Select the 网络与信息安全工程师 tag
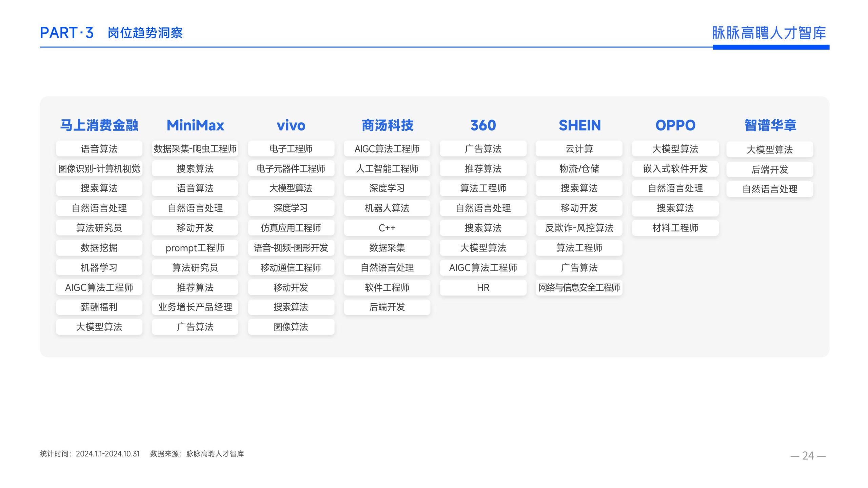Screen dimensions: 868x488 pos(579,287)
